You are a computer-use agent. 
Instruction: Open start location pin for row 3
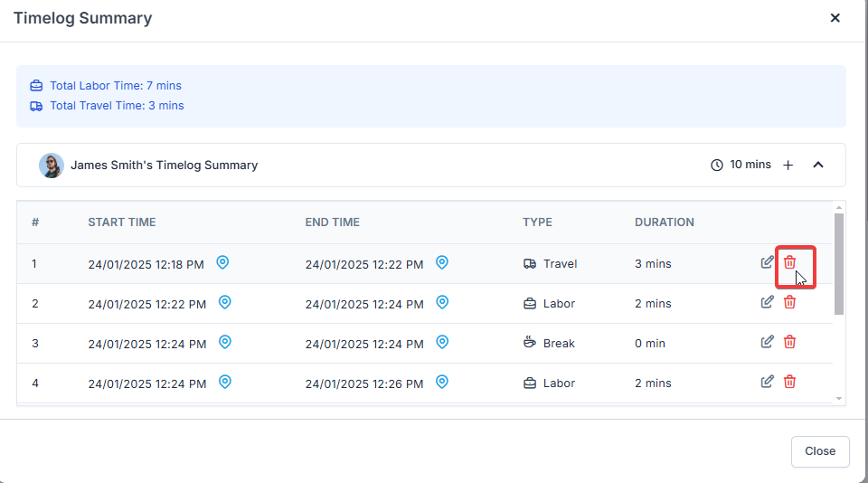(x=225, y=342)
